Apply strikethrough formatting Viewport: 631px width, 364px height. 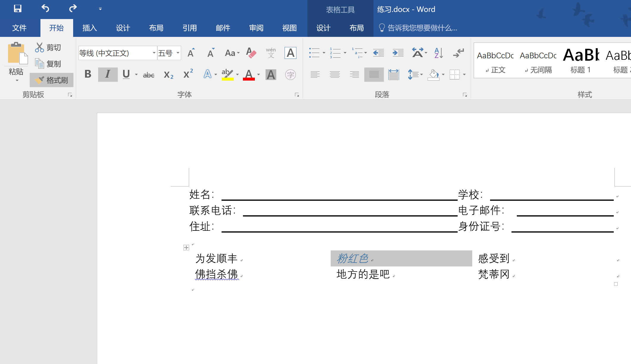coord(148,74)
